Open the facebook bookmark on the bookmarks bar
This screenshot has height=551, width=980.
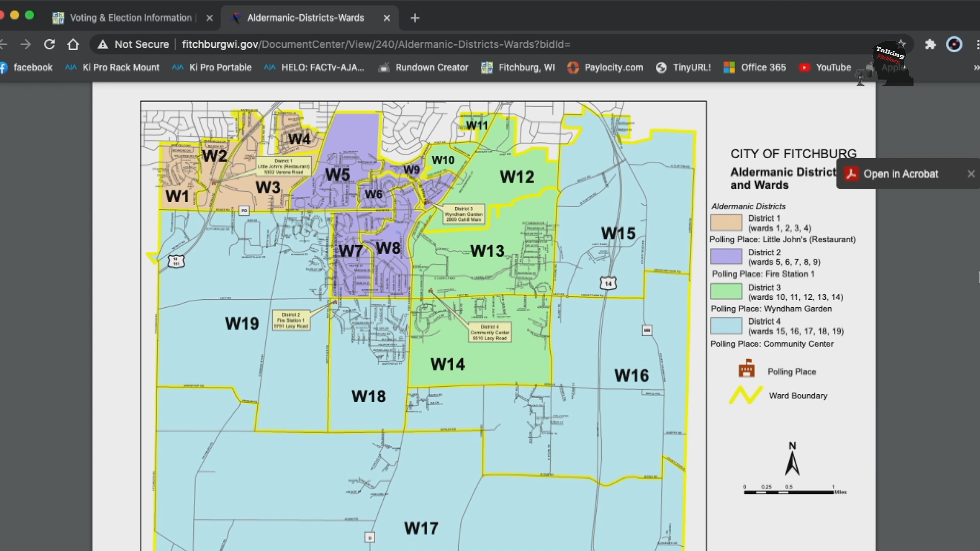[33, 67]
